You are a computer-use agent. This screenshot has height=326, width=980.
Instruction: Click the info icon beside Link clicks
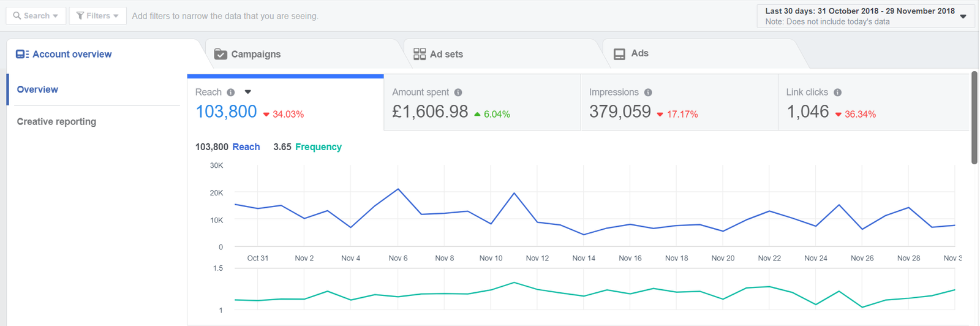837,93
